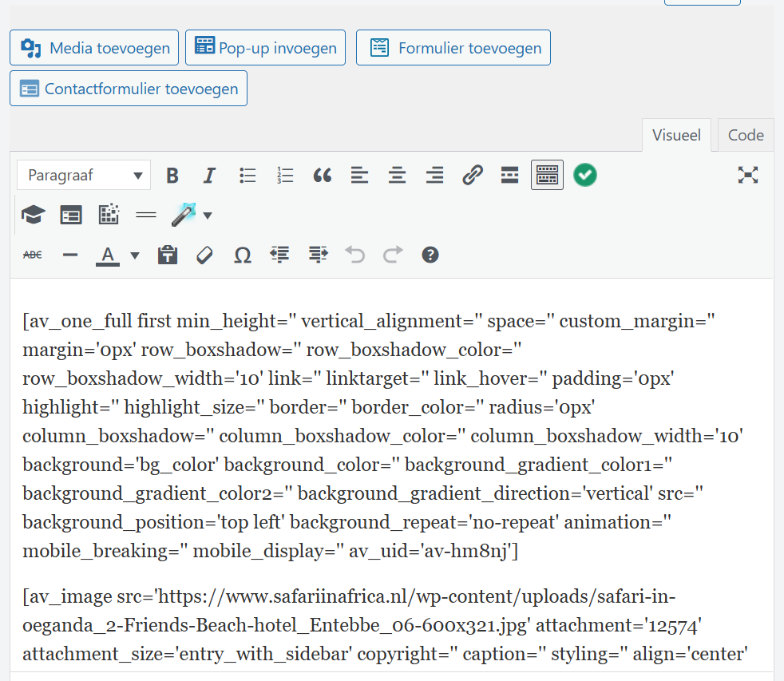Expand the magic wand shortcode dropdown
Image resolution: width=784 pixels, height=681 pixels.
coord(208,215)
